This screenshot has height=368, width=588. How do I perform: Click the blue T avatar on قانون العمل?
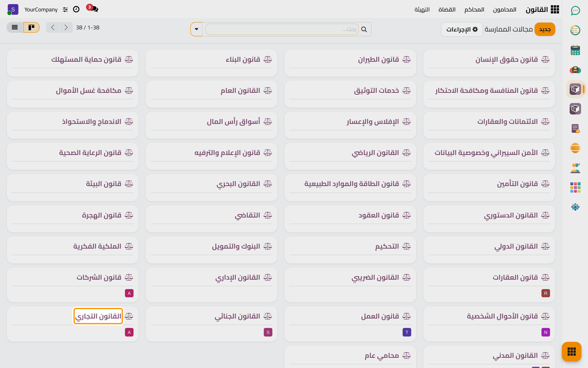pyautogui.click(x=407, y=332)
